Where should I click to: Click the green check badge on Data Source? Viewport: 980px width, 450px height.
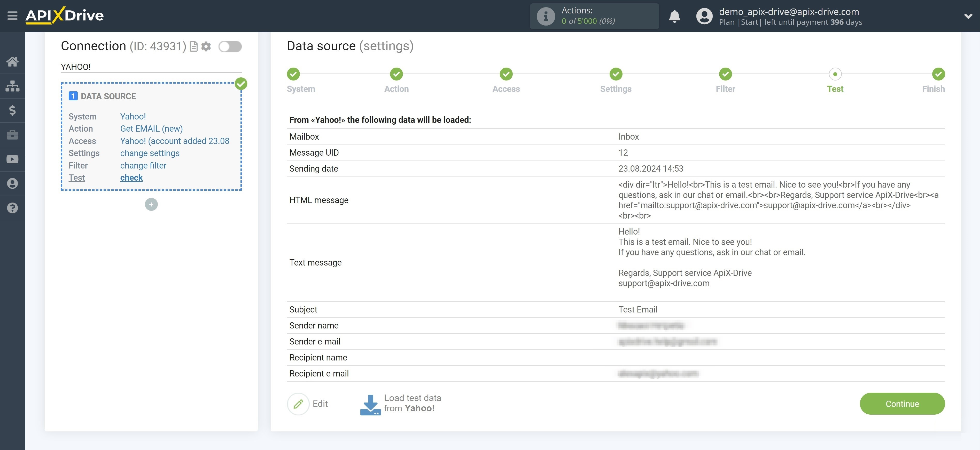(241, 84)
